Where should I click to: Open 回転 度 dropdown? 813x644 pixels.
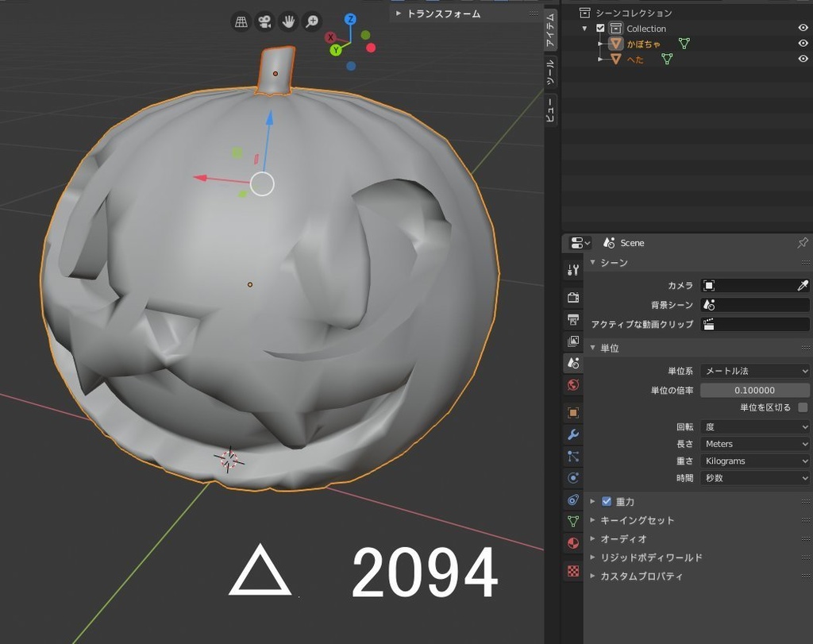[x=755, y=426]
